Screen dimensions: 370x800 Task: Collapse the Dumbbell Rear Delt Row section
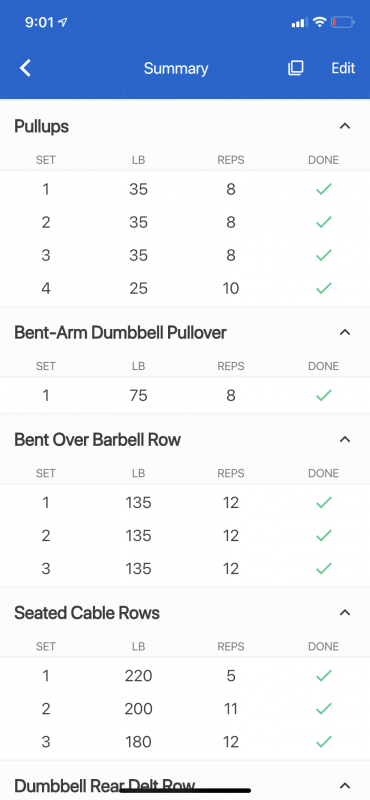coord(345,785)
